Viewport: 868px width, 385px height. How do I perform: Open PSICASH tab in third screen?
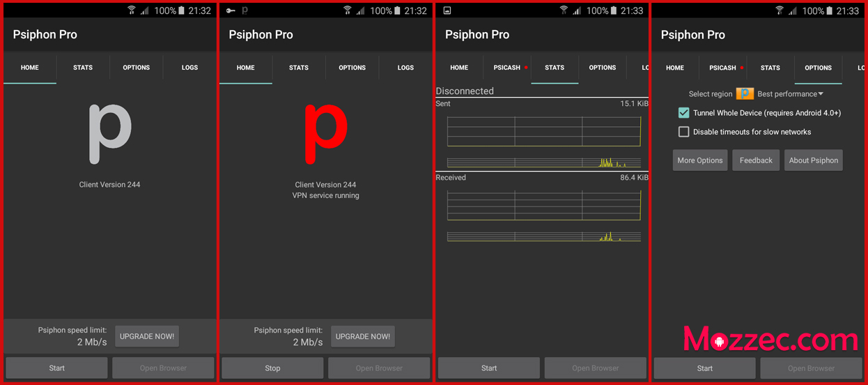coord(507,68)
